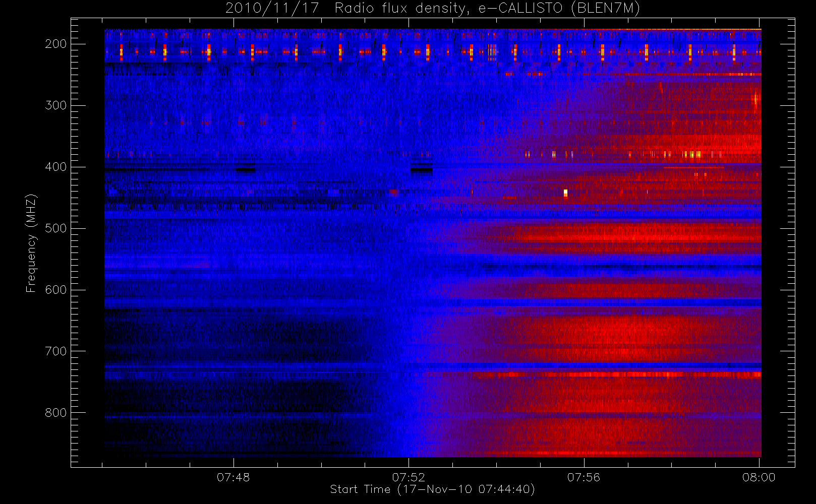The image size is (816, 504).
Task: Click the 'Start Time (17-Nov-10 07:44:40)' label
Action: pyautogui.click(x=432, y=489)
